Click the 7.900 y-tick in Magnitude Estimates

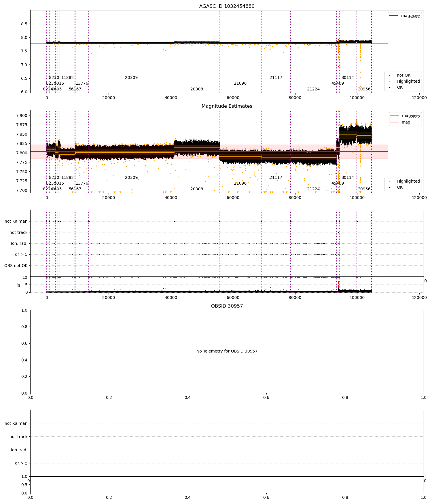(x=22, y=115)
